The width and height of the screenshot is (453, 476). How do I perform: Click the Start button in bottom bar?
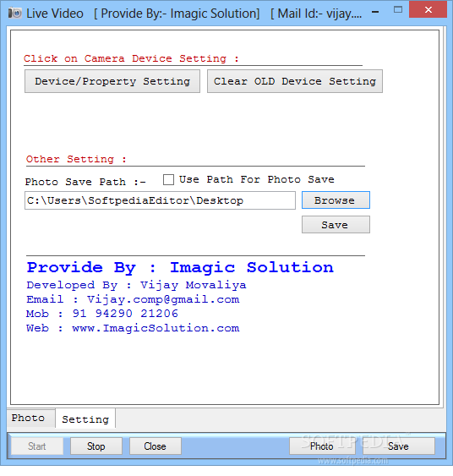click(37, 446)
